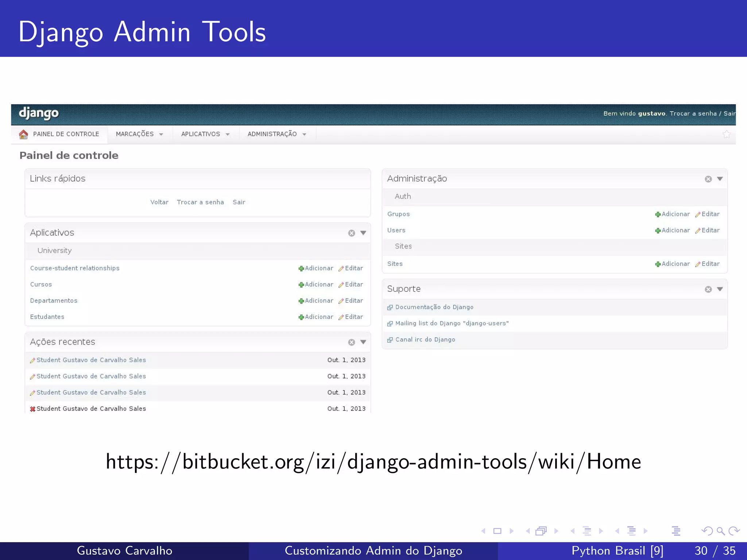747x560 pixels.
Task: Click Editar for Cursos
Action: click(351, 284)
